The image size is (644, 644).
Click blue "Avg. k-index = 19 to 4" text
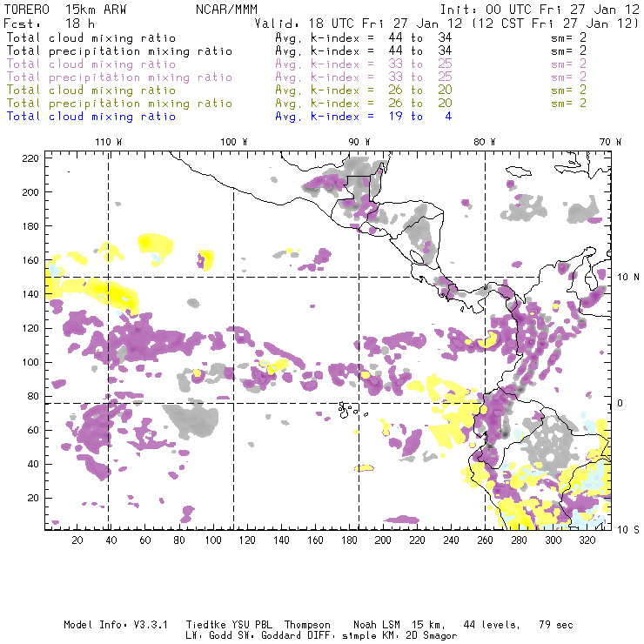coord(364,117)
